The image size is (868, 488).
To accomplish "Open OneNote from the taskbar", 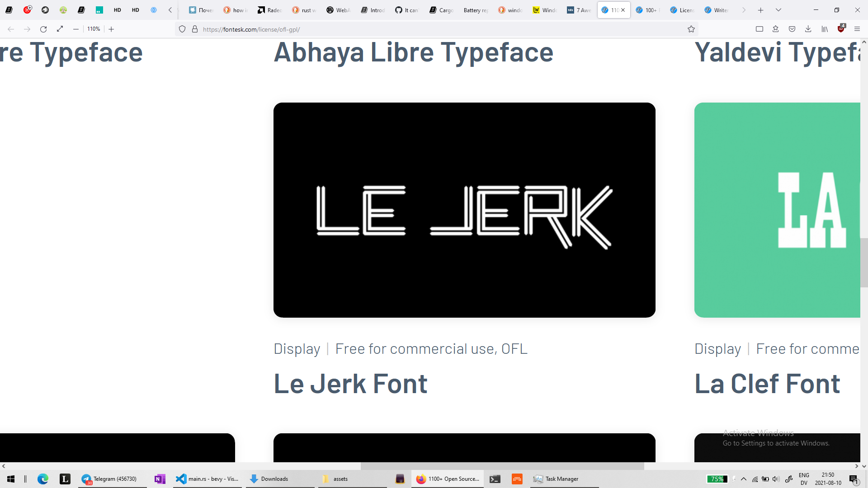I will pos(160,479).
